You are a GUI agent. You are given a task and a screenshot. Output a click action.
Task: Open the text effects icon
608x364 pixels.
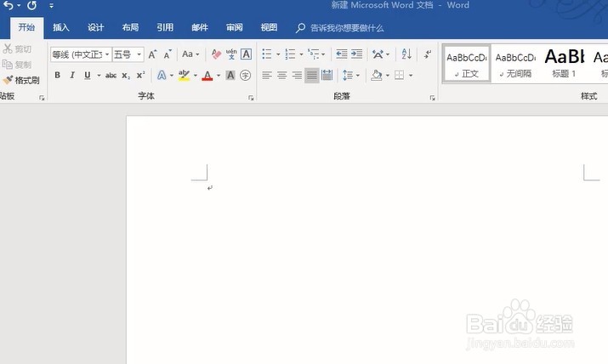click(162, 76)
